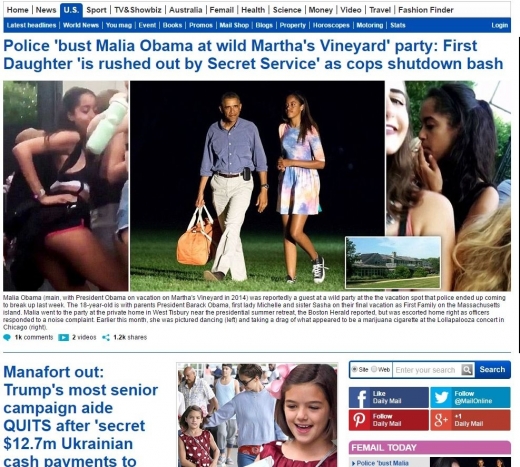Click the magnifier icon in the search box

[467, 370]
